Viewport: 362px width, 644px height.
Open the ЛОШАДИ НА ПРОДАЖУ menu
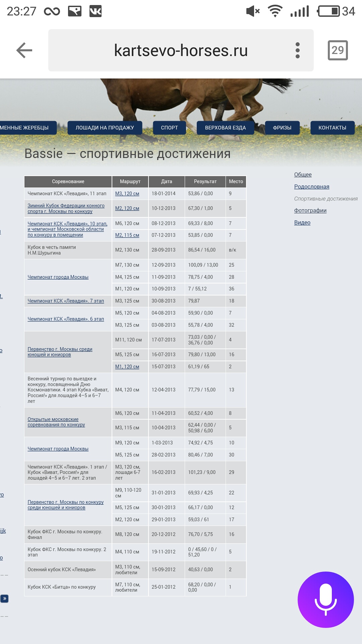[105, 128]
